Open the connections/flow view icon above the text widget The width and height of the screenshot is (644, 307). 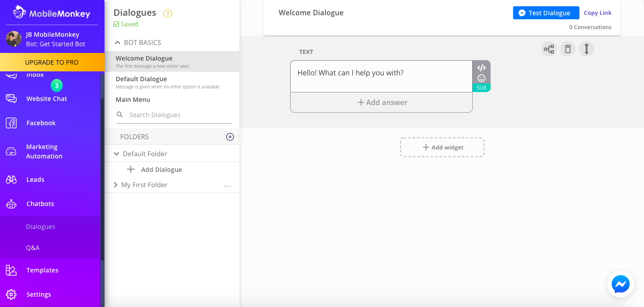(549, 49)
